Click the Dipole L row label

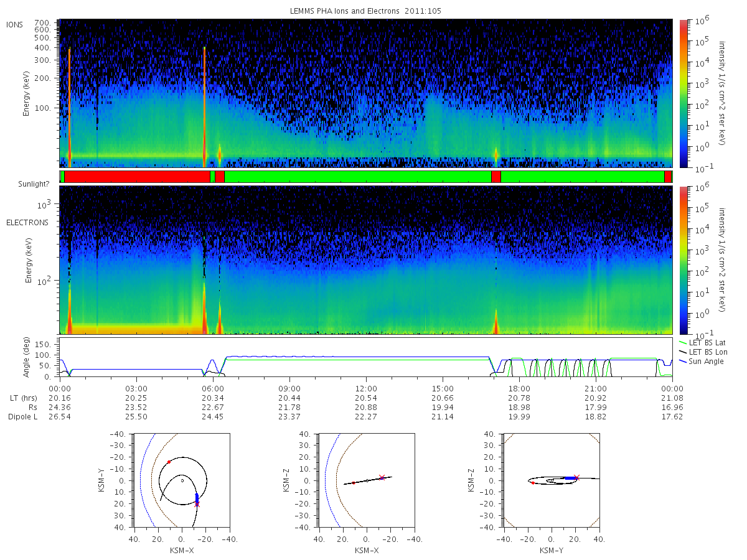(x=22, y=417)
